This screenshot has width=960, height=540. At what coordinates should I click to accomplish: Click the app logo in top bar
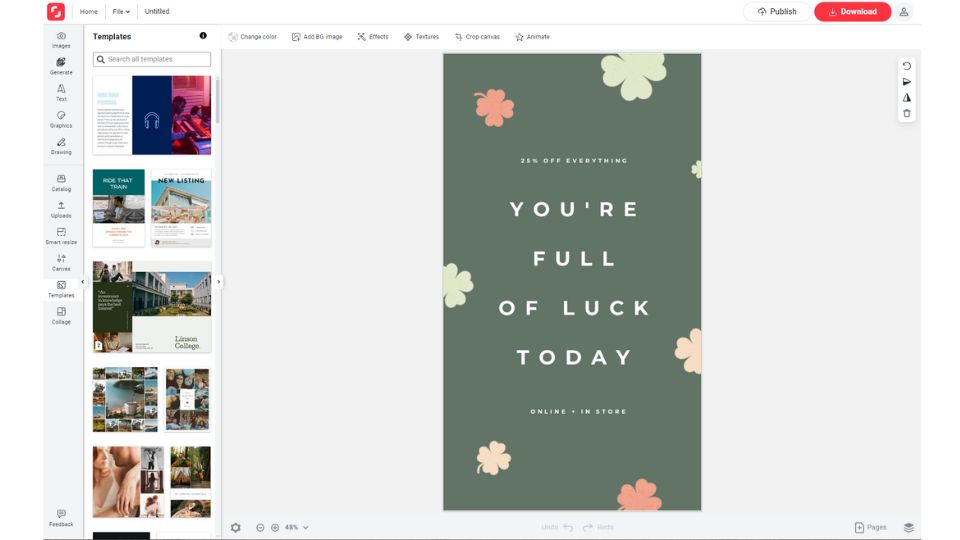[x=56, y=11]
